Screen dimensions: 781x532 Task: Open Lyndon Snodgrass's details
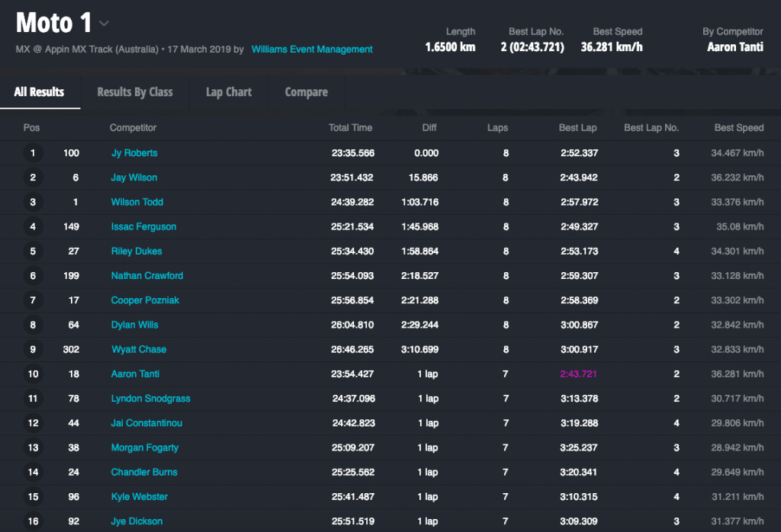point(150,399)
